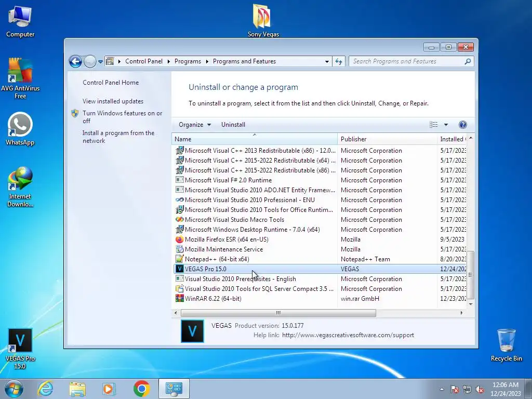Show hidden tray icons arrow
The image size is (532, 399).
[442, 389]
